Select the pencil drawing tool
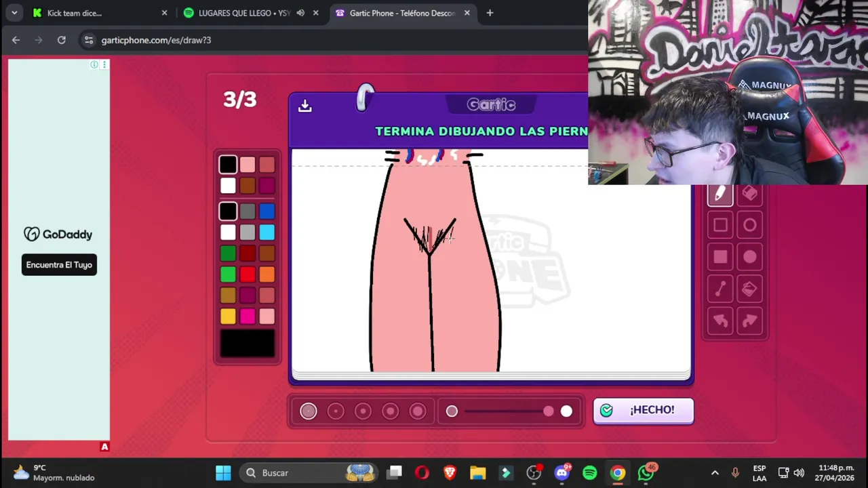Screen dimensions: 868x488 pos(720,195)
